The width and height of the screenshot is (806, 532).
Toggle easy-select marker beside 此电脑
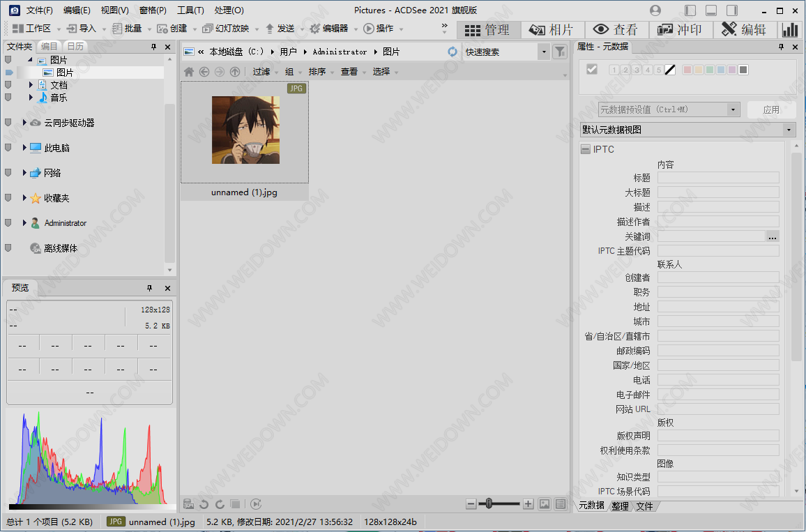click(x=8, y=148)
